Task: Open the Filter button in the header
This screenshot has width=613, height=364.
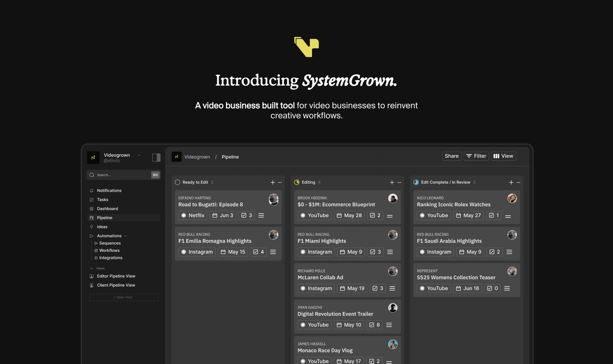Action: pos(476,156)
